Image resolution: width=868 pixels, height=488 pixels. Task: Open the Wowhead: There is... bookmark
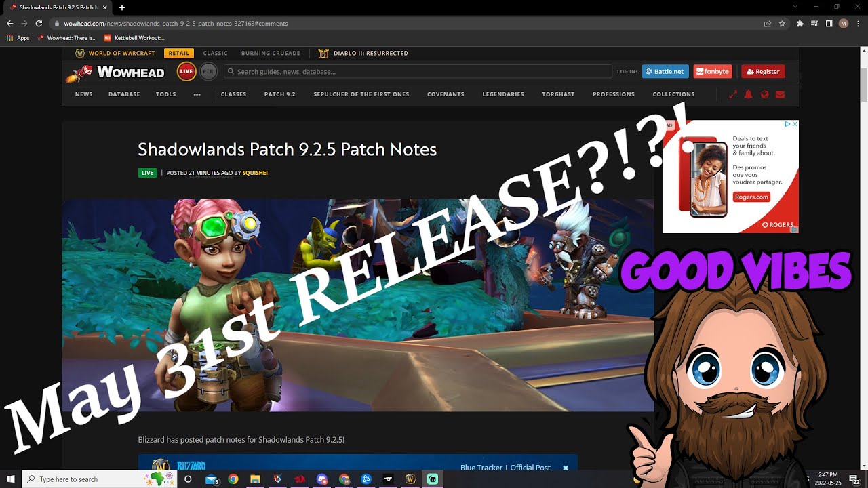click(67, 38)
